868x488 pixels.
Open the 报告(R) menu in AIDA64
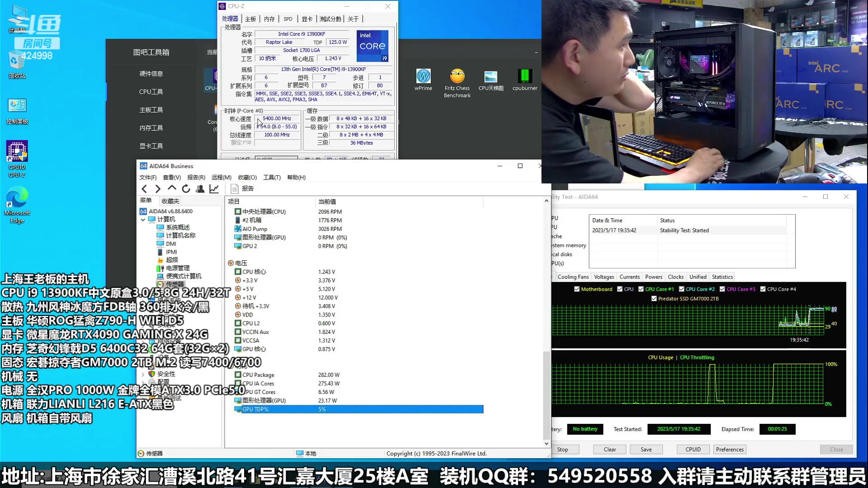[x=196, y=177]
